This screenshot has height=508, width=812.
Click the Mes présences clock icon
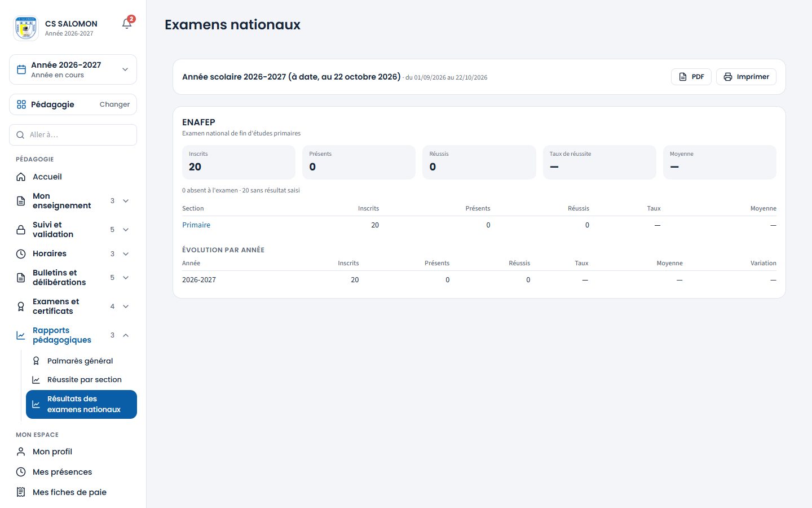21,472
